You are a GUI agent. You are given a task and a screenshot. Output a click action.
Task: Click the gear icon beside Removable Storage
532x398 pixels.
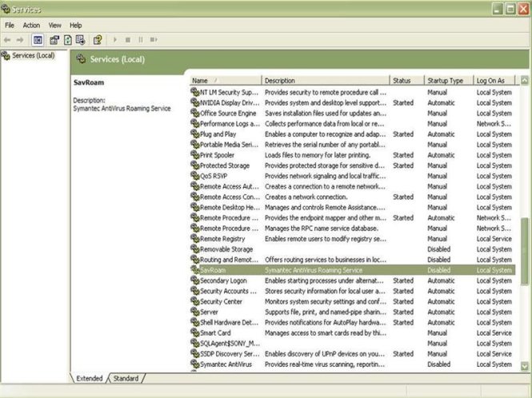194,249
